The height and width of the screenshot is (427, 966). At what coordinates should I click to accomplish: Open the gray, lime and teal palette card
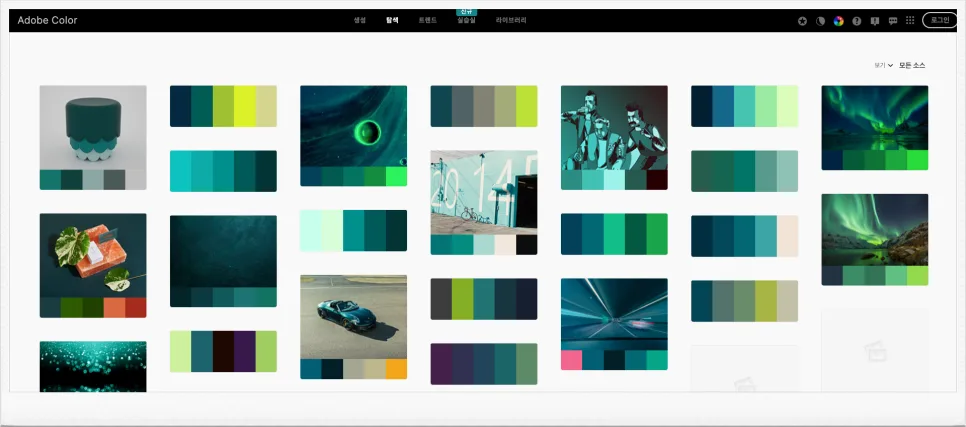click(484, 299)
